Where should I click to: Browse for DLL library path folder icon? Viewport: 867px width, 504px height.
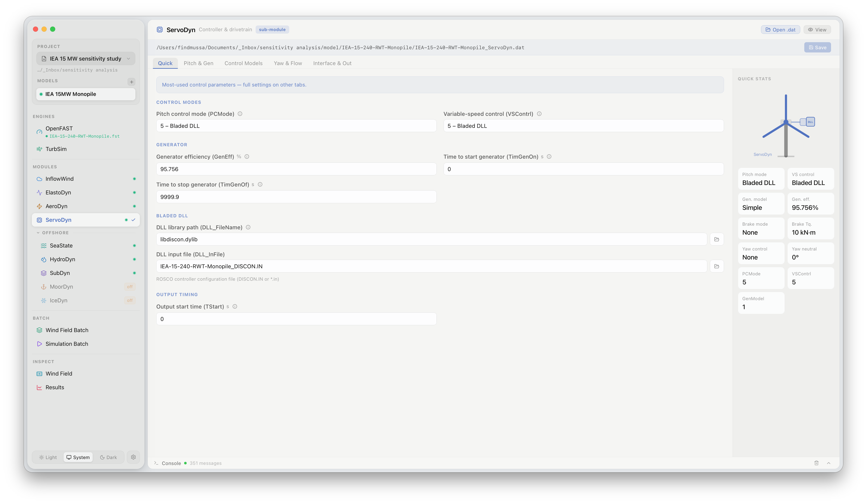point(717,239)
